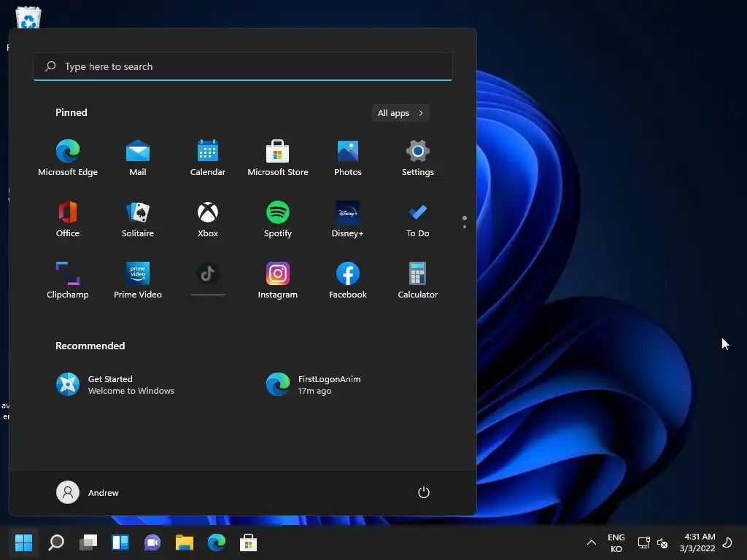Open Microsoft Store from the pinned grid
The width and height of the screenshot is (747, 560).
278,158
